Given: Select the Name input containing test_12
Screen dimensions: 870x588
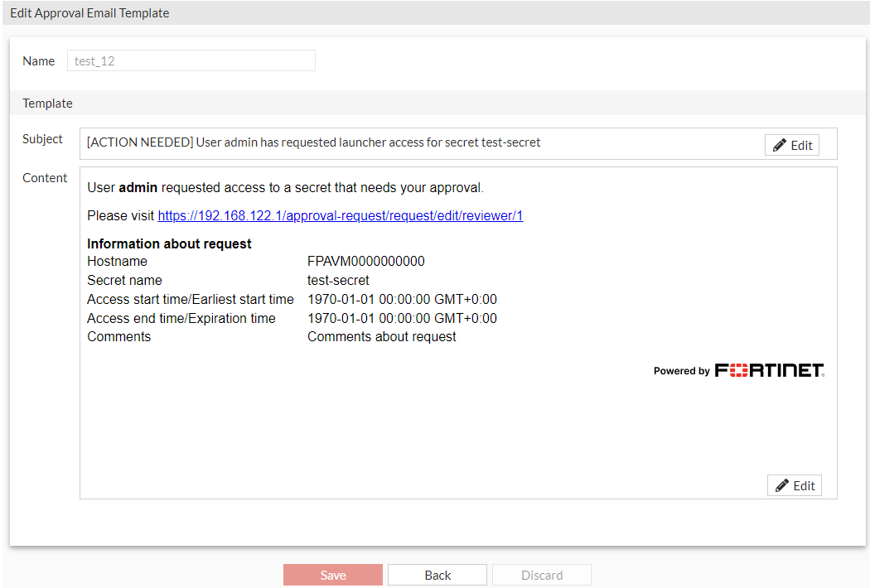Looking at the screenshot, I should [x=191, y=60].
